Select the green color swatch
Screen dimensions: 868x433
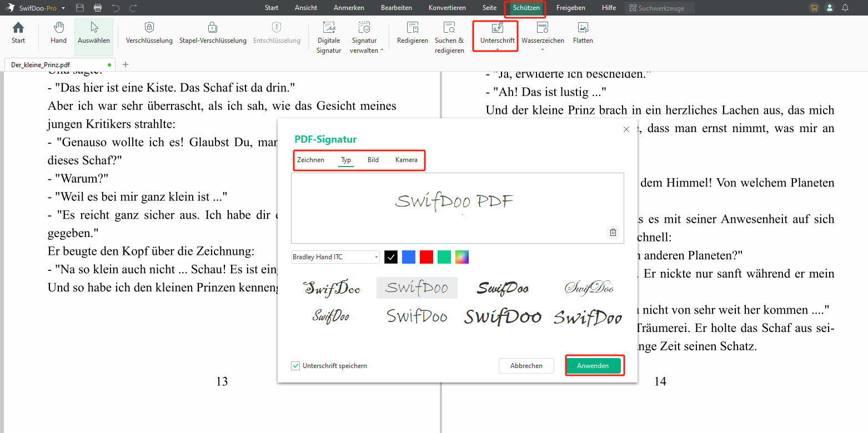(444, 257)
